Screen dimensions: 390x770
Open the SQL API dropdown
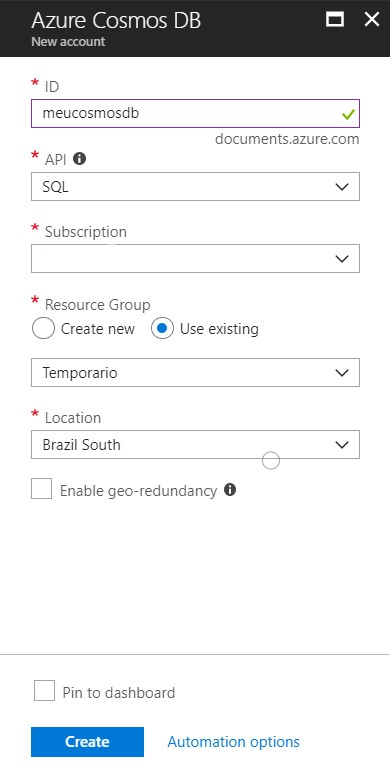(195, 187)
